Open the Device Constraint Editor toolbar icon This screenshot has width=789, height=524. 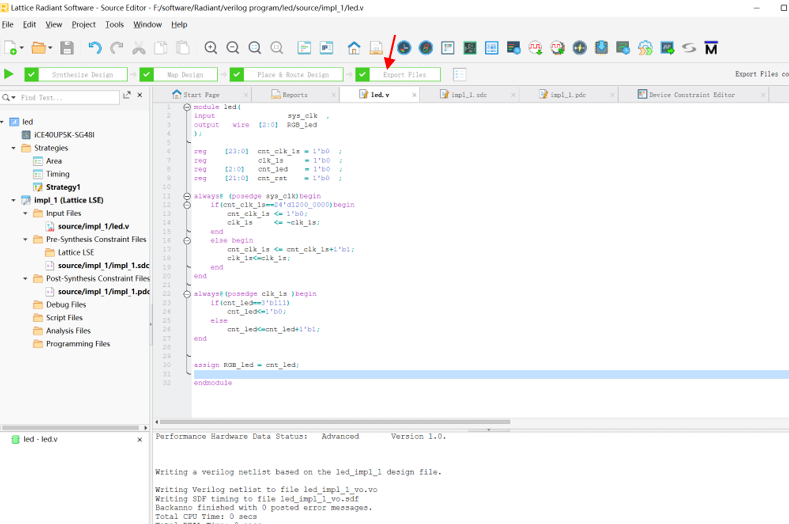pyautogui.click(x=447, y=48)
